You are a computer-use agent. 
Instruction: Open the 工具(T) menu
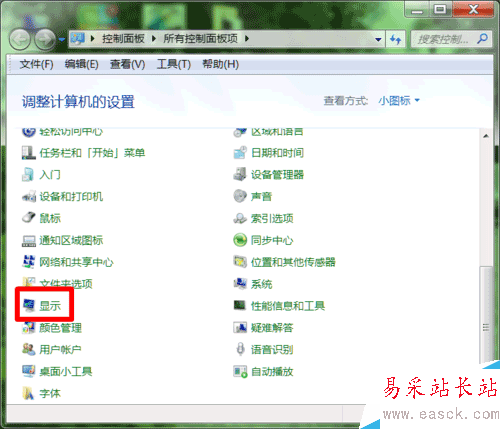point(174,64)
